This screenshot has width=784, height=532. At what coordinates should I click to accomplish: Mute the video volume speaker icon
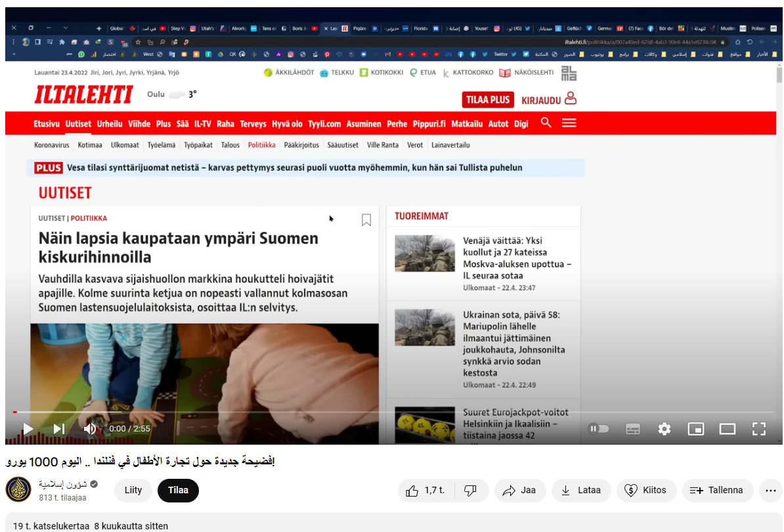coord(90,428)
